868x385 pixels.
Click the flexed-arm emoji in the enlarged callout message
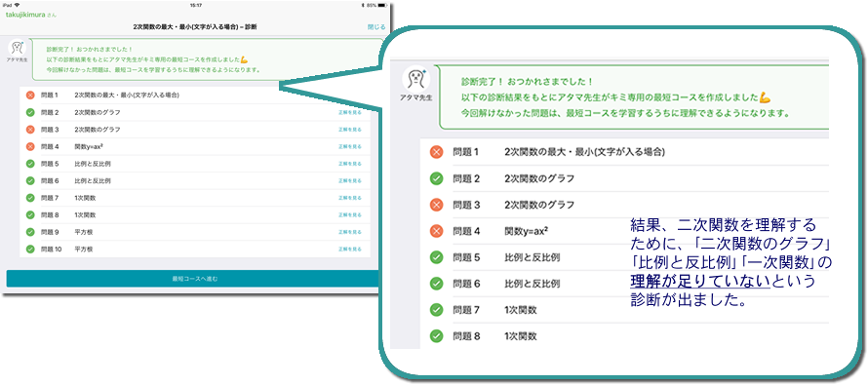(x=765, y=97)
